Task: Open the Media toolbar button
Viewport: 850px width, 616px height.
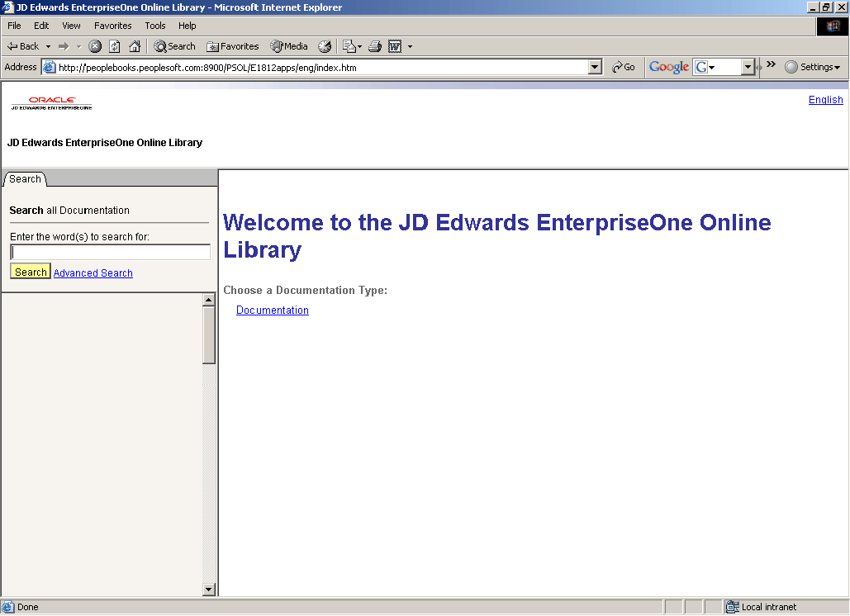Action: [x=289, y=46]
